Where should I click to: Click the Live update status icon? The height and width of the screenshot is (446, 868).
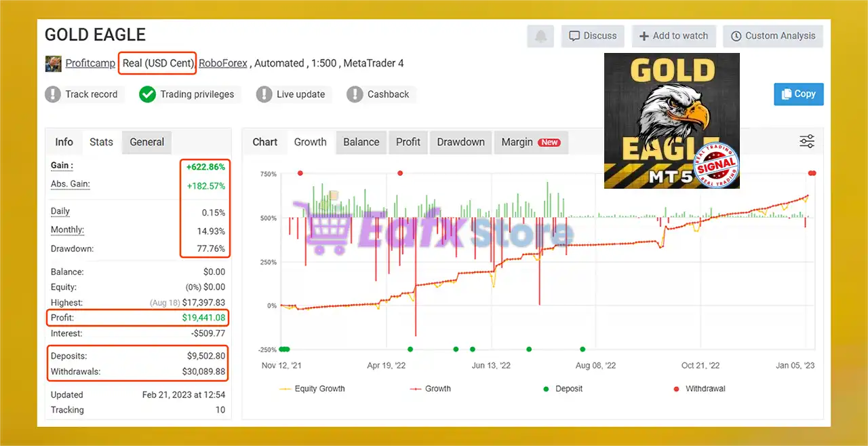(x=264, y=94)
